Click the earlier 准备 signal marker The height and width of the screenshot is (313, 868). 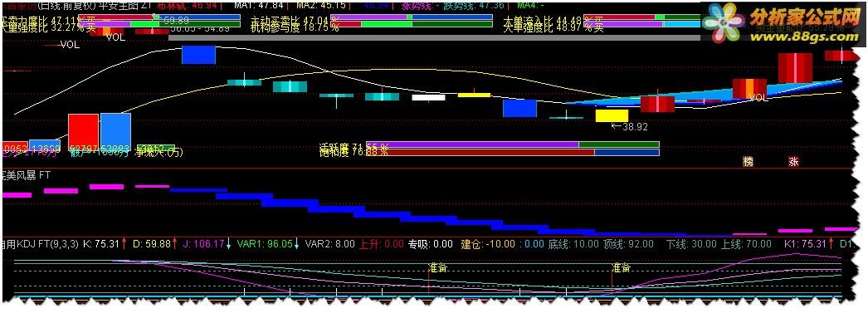tap(438, 267)
